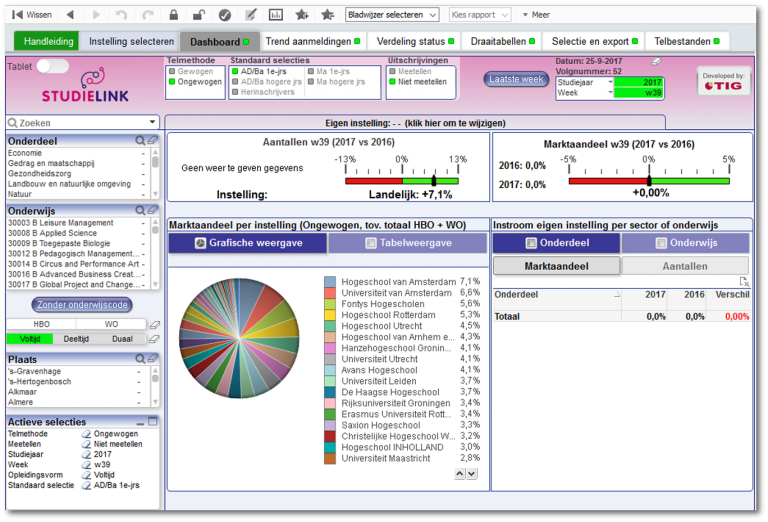This screenshot has height=522, width=768.
Task: Clear the Plaats list with eraser icon
Action: [153, 358]
